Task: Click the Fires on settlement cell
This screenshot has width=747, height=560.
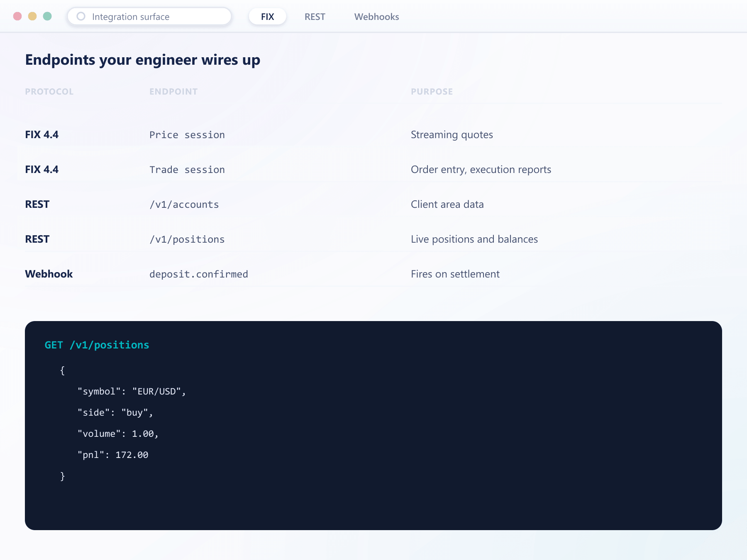Action: [455, 274]
